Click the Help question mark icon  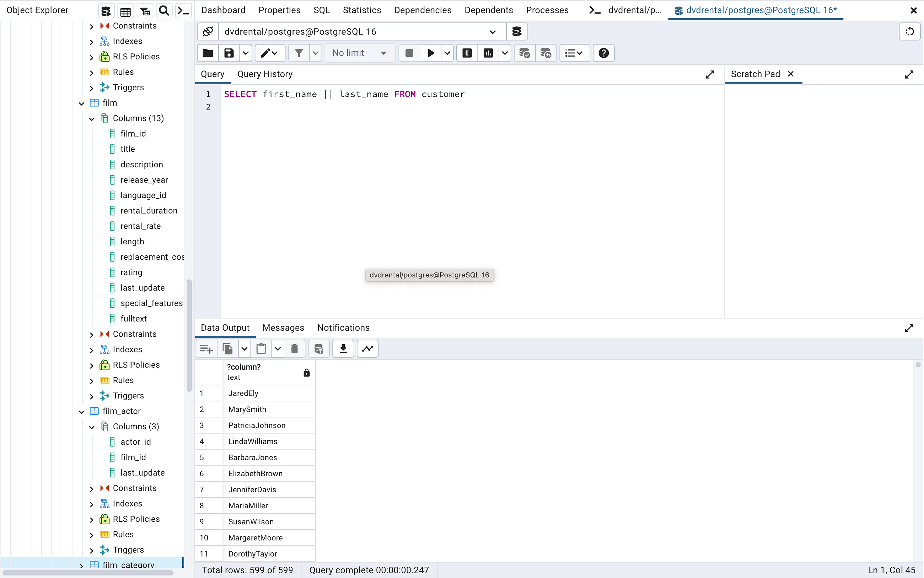[x=604, y=53]
